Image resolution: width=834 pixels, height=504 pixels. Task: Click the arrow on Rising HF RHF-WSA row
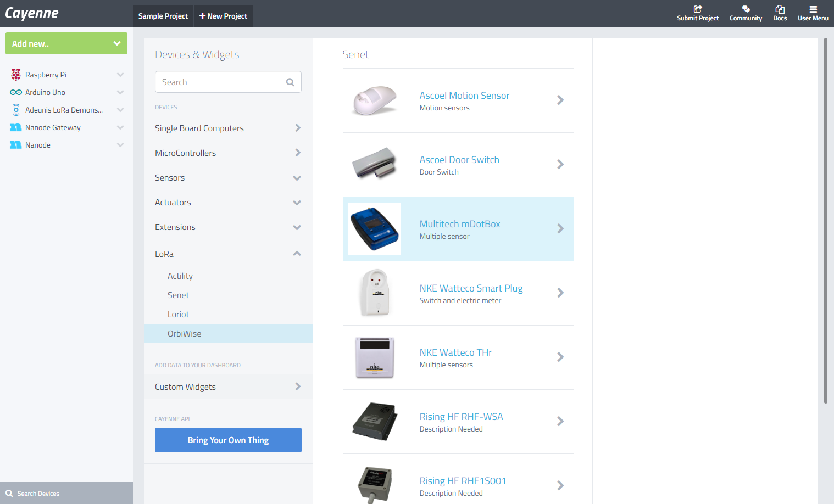pyautogui.click(x=560, y=421)
